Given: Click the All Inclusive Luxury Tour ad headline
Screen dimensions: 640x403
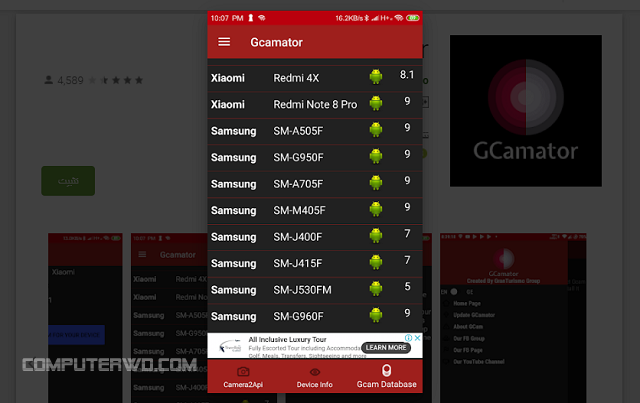Looking at the screenshot, I should pos(287,340).
